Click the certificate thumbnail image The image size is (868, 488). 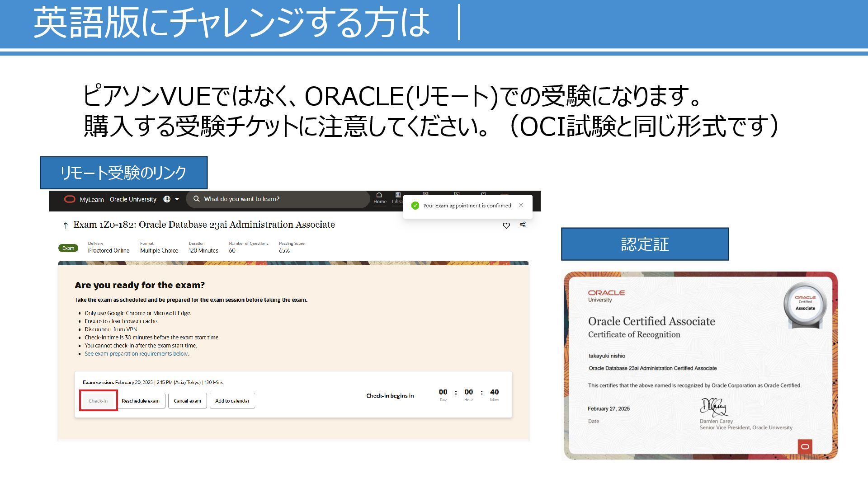[x=700, y=366]
